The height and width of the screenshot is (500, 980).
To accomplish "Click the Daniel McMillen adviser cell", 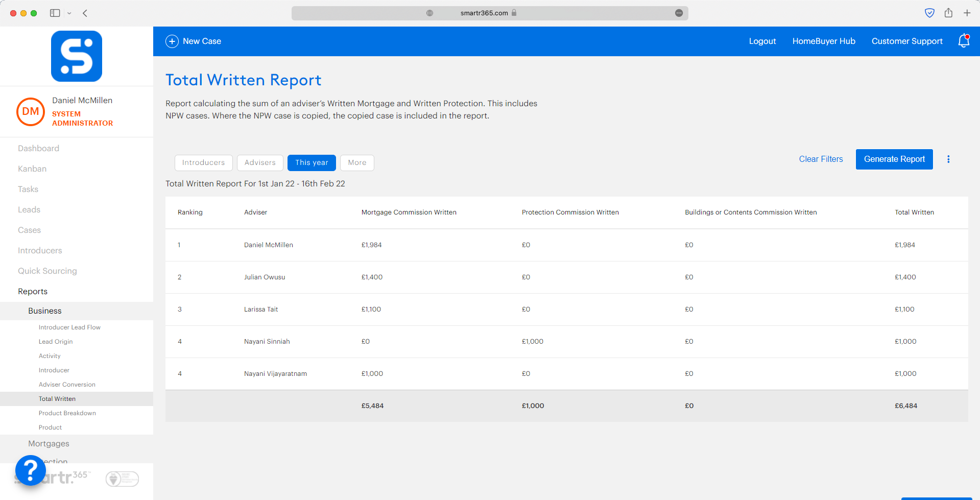I will (269, 245).
